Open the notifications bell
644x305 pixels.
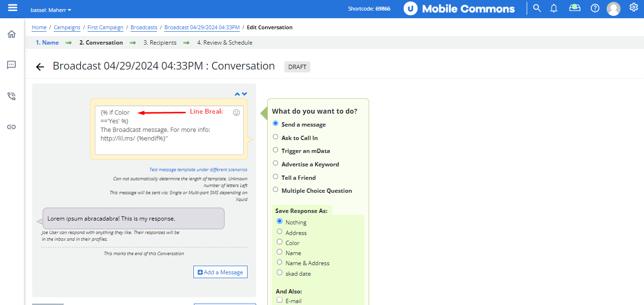[x=554, y=8]
